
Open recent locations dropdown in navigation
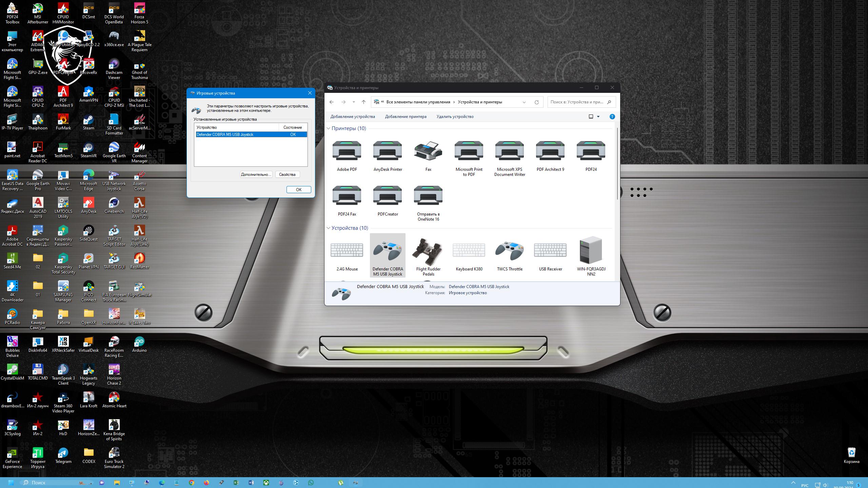(x=354, y=102)
